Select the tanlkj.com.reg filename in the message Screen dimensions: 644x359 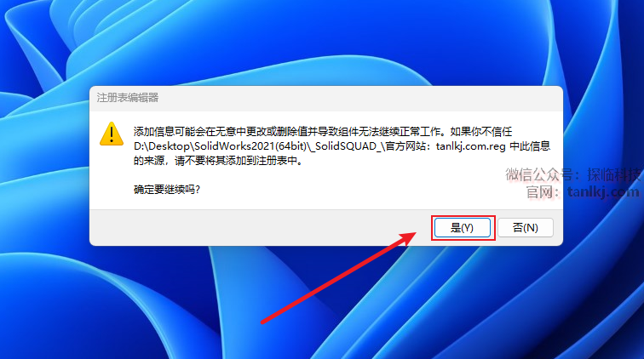click(471, 146)
